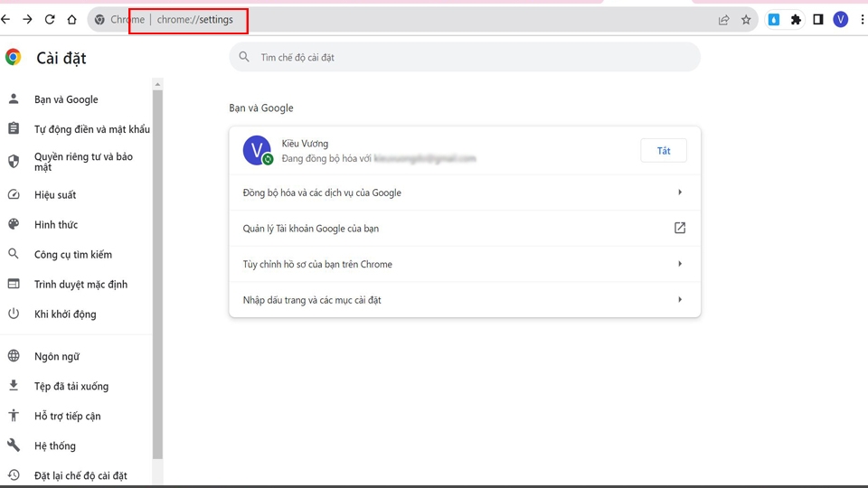The height and width of the screenshot is (488, 868).
Task: Open the Extensions puzzle icon
Action: (x=796, y=19)
